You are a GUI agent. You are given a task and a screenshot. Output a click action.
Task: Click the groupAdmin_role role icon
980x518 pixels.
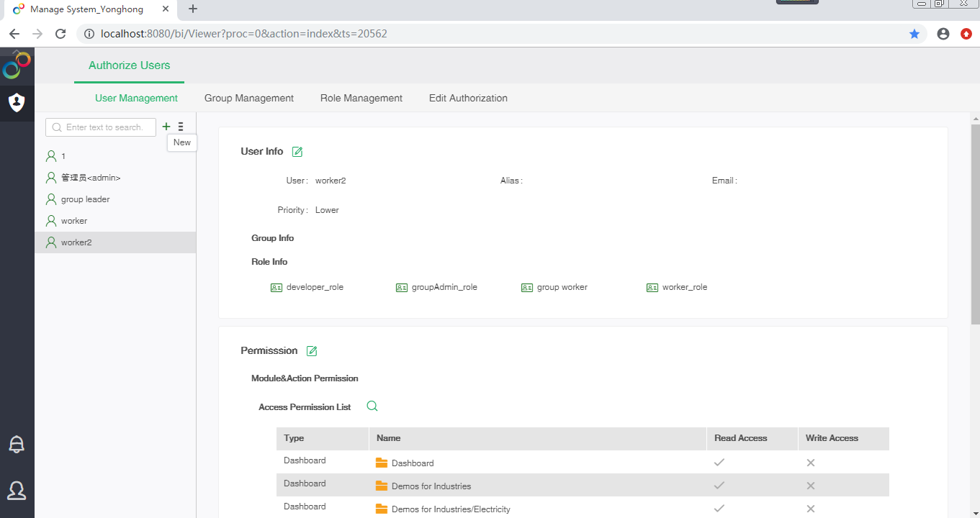tap(402, 288)
